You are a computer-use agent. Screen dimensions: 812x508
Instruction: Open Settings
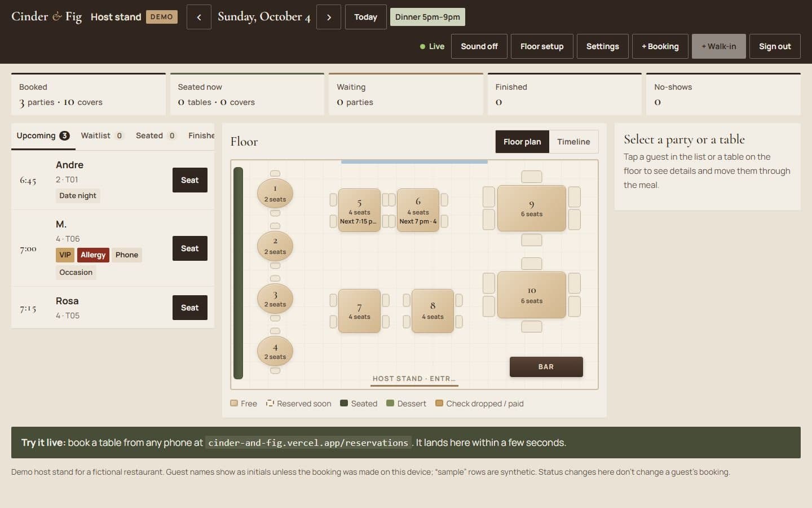602,46
